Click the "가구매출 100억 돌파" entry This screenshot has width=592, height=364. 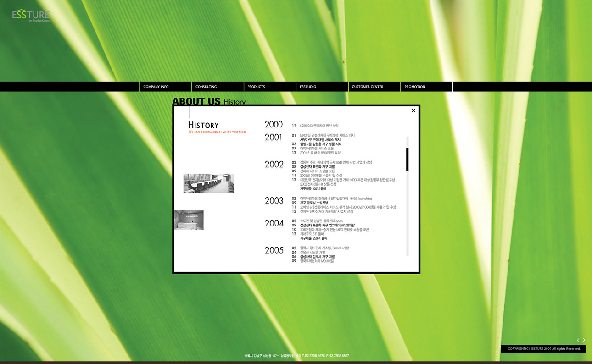coord(313,188)
